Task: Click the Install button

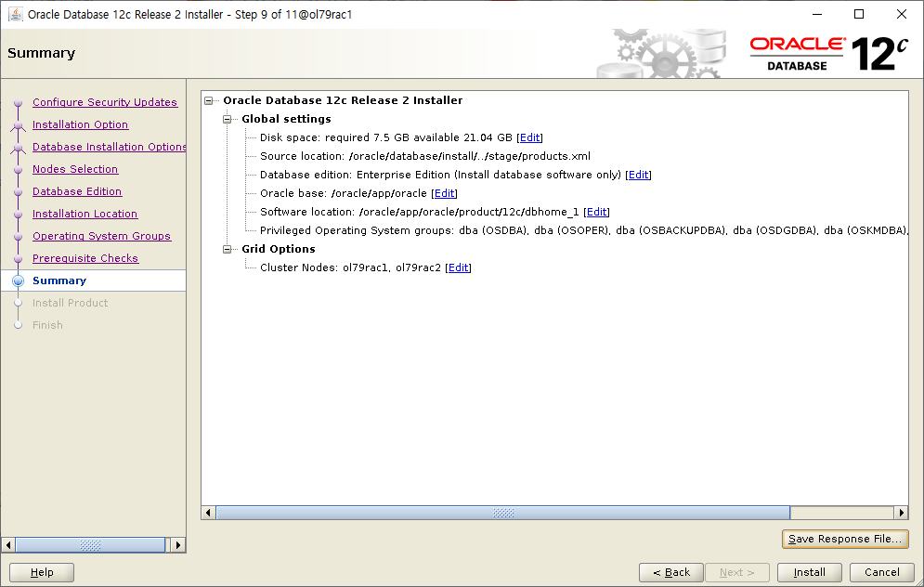Action: click(x=809, y=572)
